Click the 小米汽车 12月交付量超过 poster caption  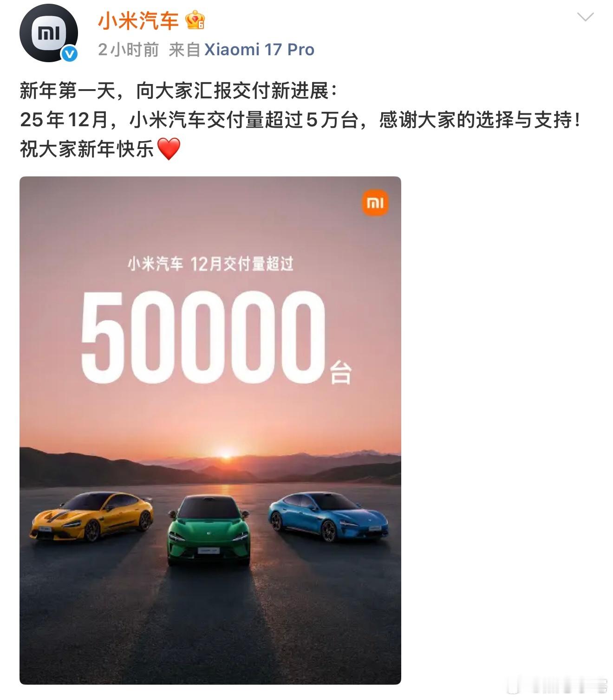pyautogui.click(x=210, y=264)
